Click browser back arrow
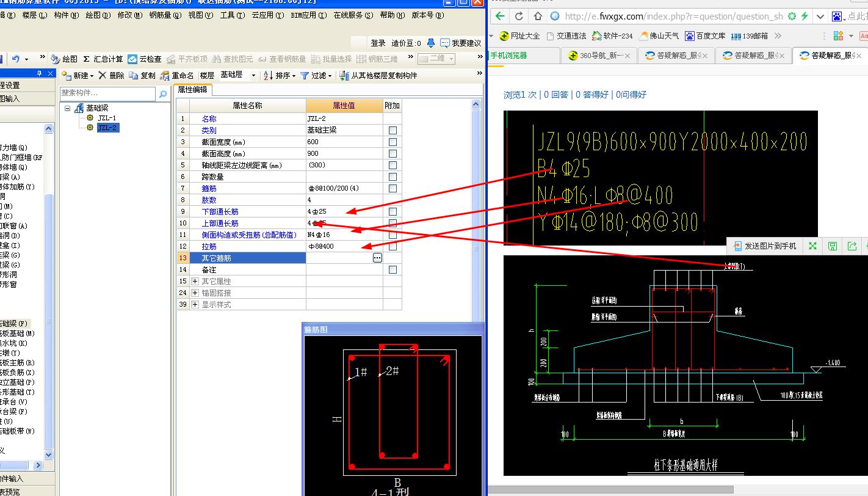The image size is (868, 496). (501, 16)
